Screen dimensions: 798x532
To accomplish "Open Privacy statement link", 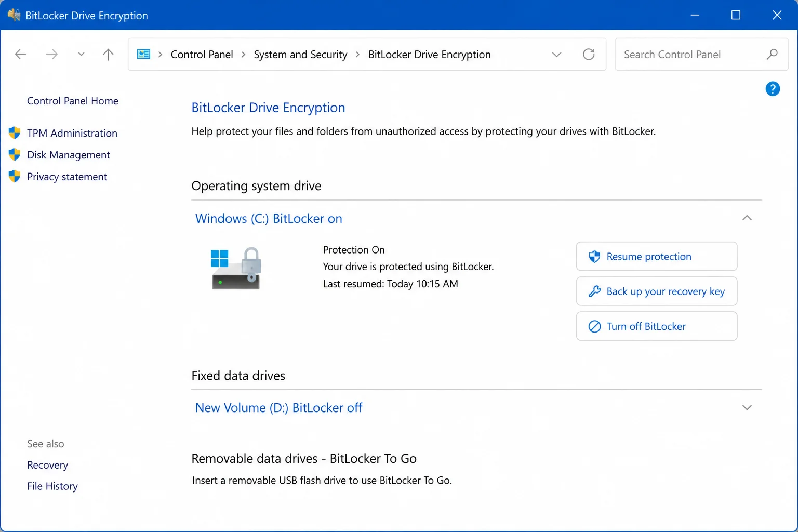I will tap(67, 177).
